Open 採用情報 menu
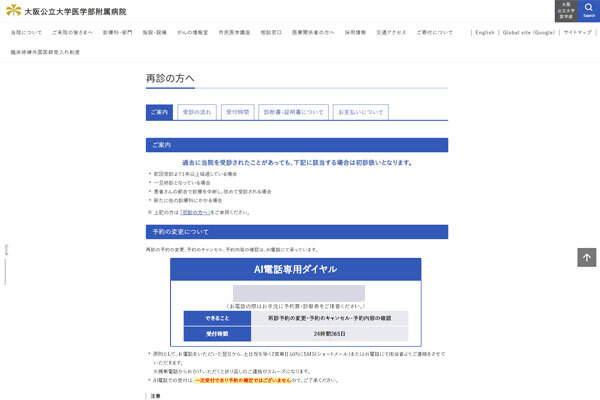Screen dimensions: 600x400 355,33
